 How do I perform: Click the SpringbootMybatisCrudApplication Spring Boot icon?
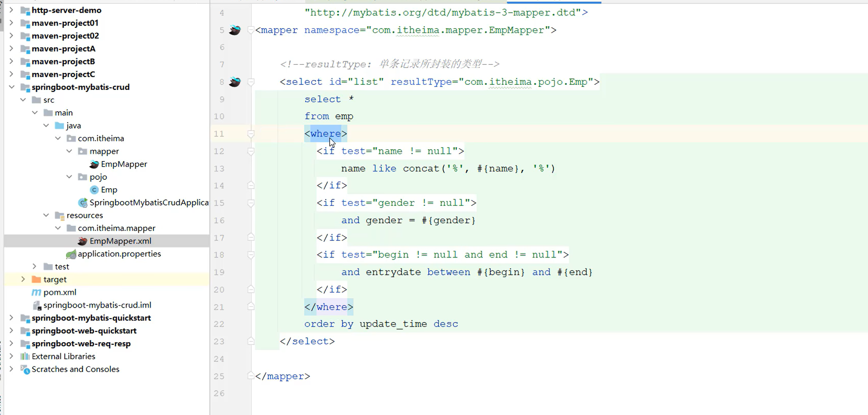[x=82, y=202]
